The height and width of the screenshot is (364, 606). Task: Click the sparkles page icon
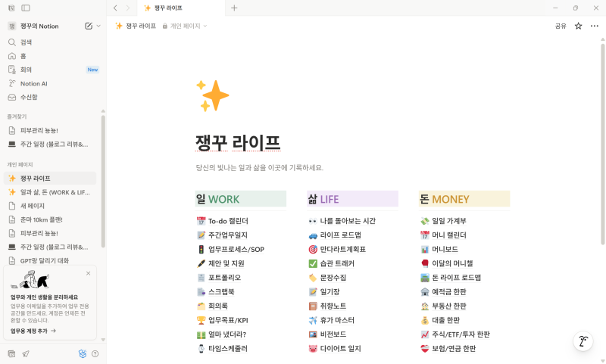(x=213, y=95)
